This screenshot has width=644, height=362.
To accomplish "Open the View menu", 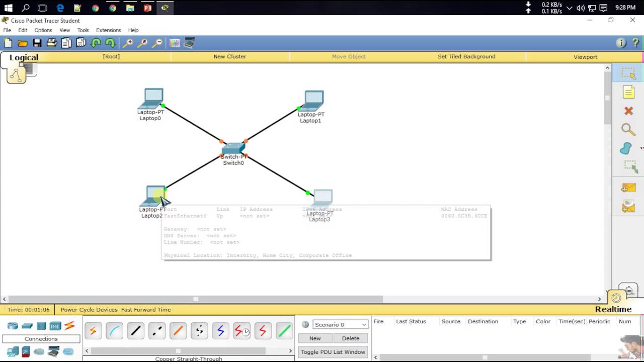I will (65, 30).
